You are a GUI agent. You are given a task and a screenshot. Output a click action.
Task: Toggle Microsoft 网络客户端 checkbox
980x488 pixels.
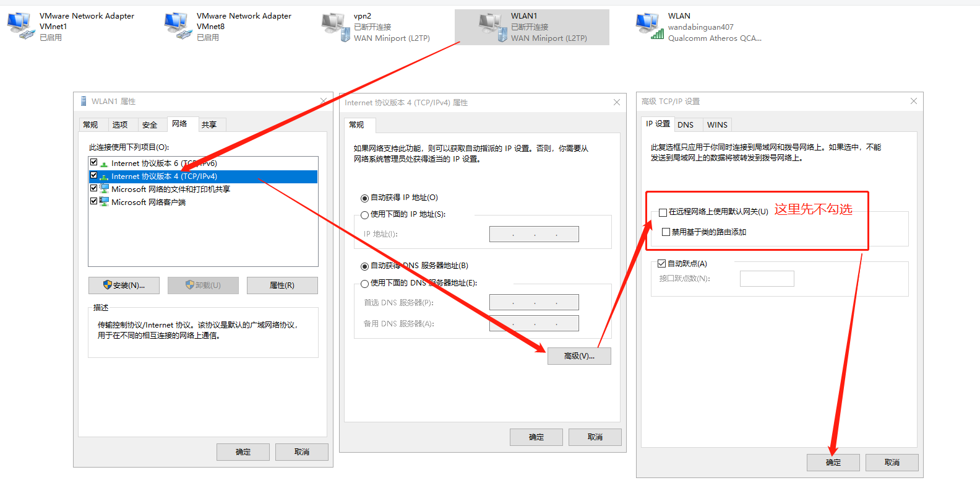click(x=94, y=201)
